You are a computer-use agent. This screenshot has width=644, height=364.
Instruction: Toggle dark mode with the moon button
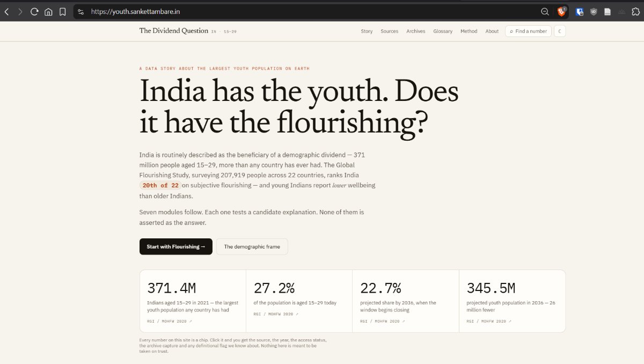point(560,31)
